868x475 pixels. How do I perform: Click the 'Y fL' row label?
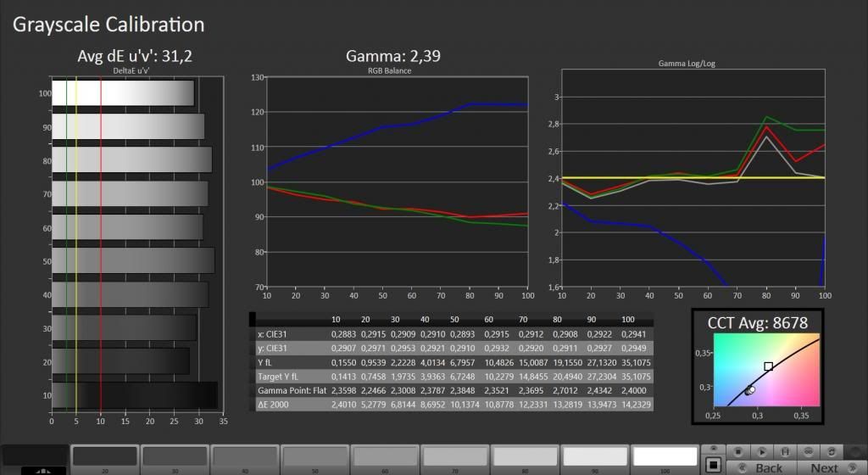click(x=264, y=363)
